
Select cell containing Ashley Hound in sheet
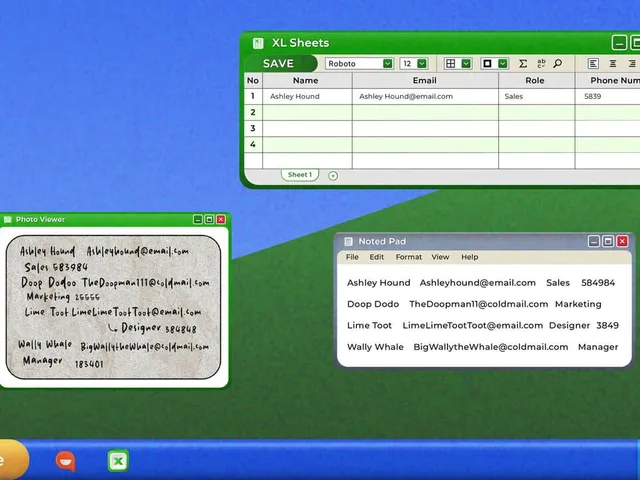(307, 96)
